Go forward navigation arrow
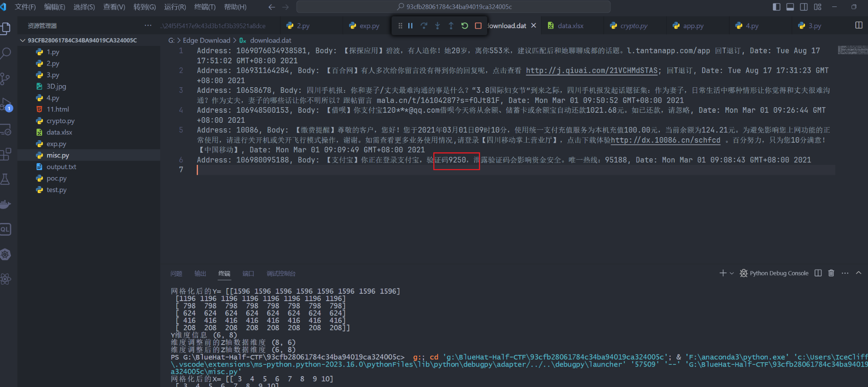The image size is (868, 387). click(285, 7)
